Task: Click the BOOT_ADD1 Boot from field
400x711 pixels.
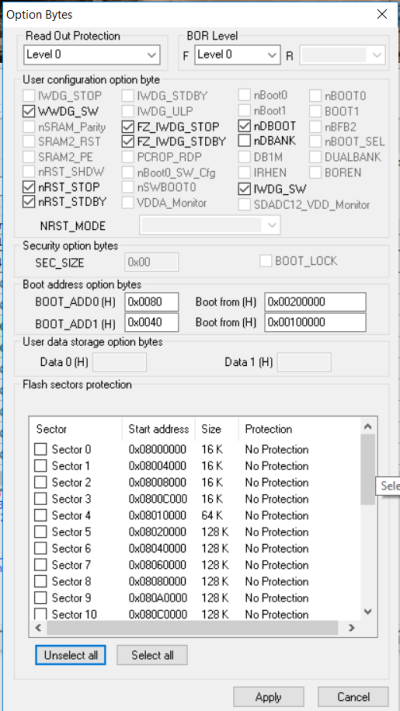Action: coord(315,322)
